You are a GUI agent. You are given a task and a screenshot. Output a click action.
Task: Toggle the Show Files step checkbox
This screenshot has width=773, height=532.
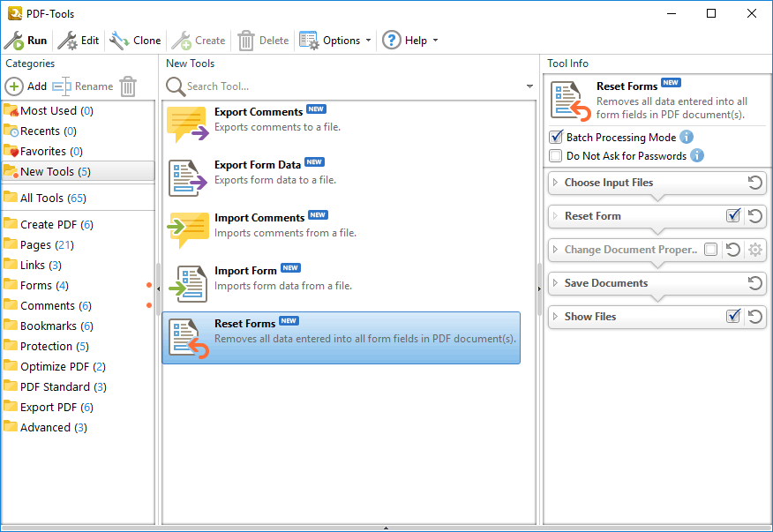point(733,316)
